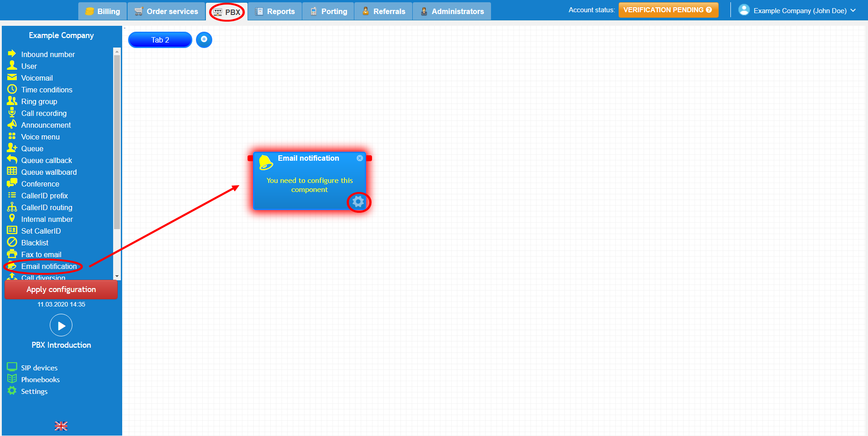868x436 pixels.
Task: Play the PBX Introduction video
Action: tap(61, 326)
